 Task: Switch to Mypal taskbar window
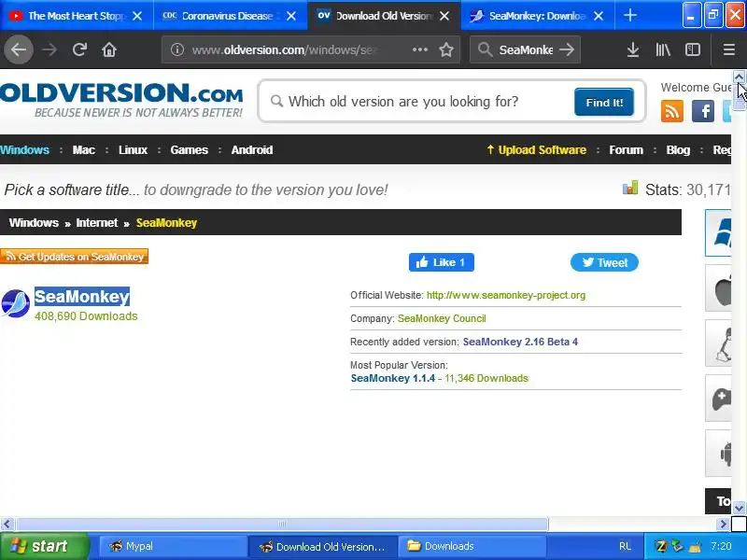pos(172,546)
